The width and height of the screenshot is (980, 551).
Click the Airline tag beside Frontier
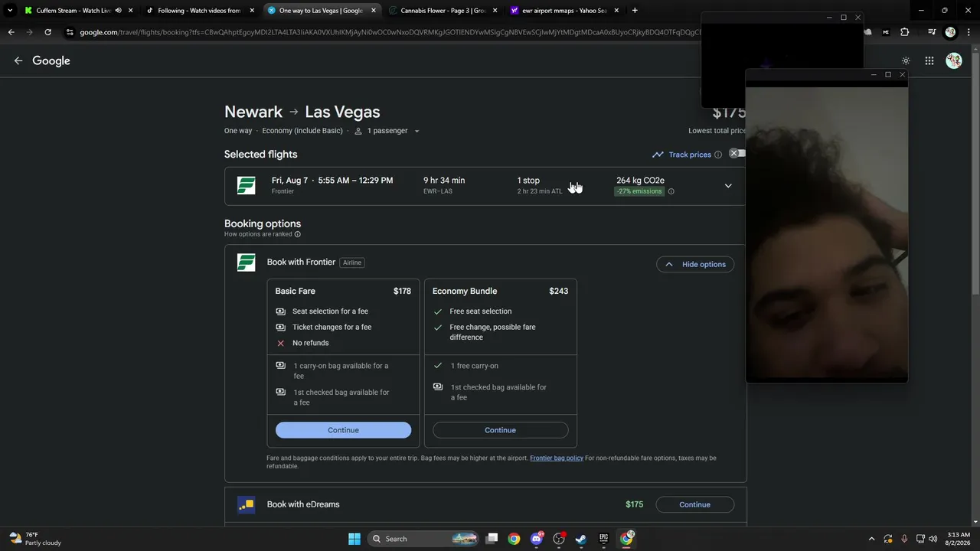pos(352,262)
